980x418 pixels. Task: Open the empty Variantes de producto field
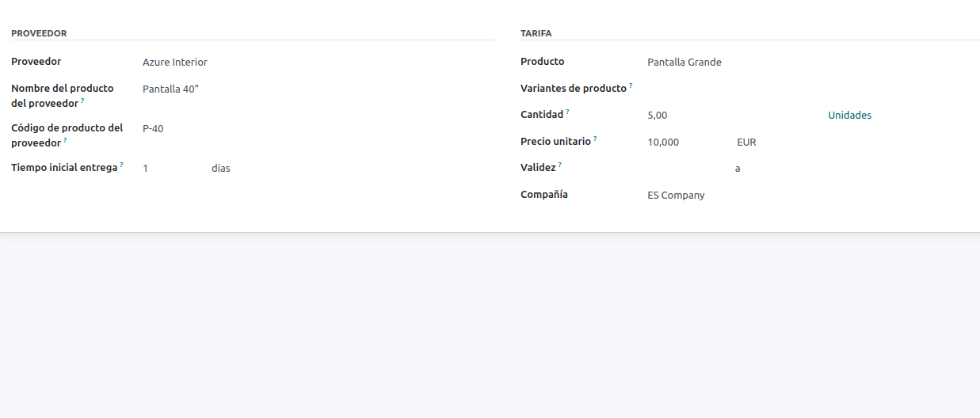pos(813,89)
